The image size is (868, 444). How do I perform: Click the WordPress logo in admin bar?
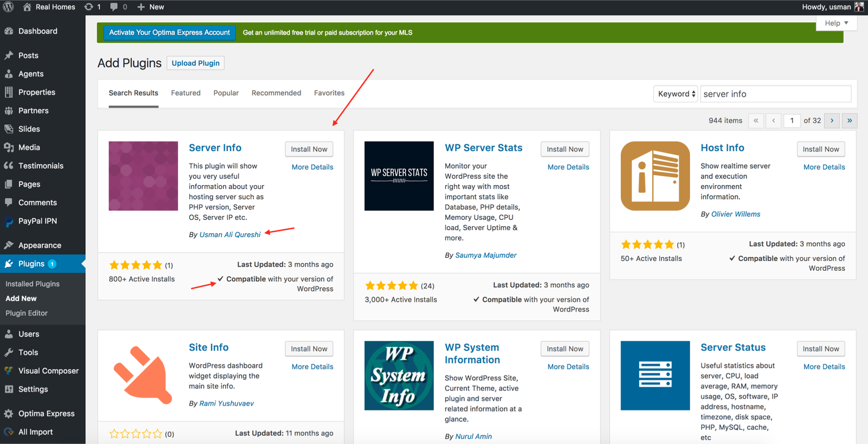click(x=9, y=7)
